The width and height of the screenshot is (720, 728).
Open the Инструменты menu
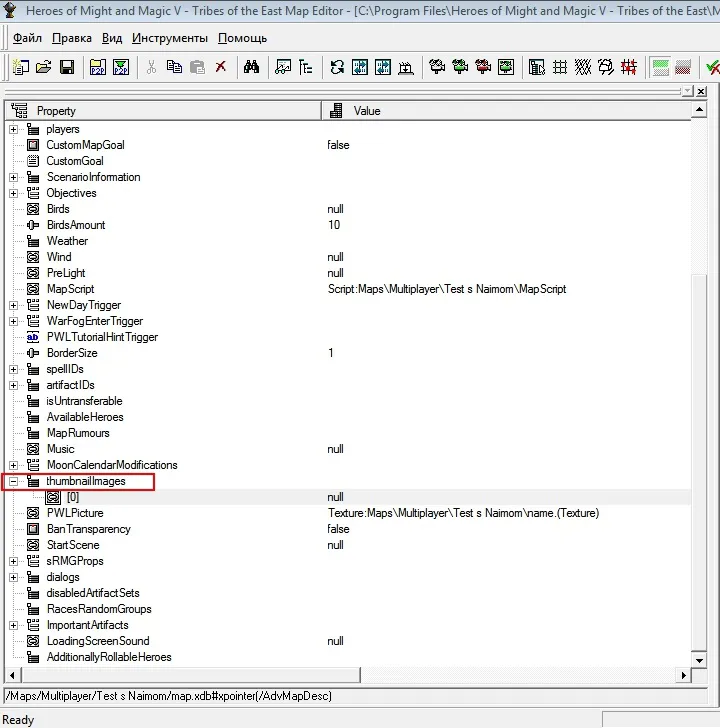[x=170, y=38]
